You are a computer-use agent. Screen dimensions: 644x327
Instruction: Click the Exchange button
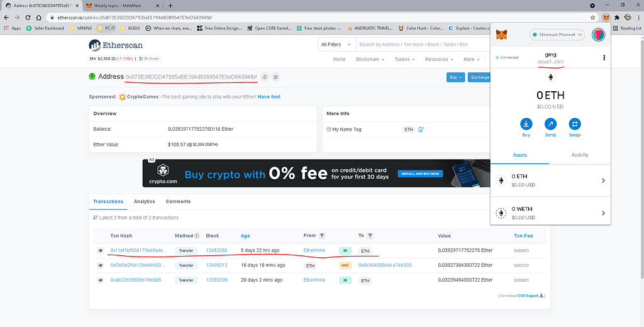480,77
